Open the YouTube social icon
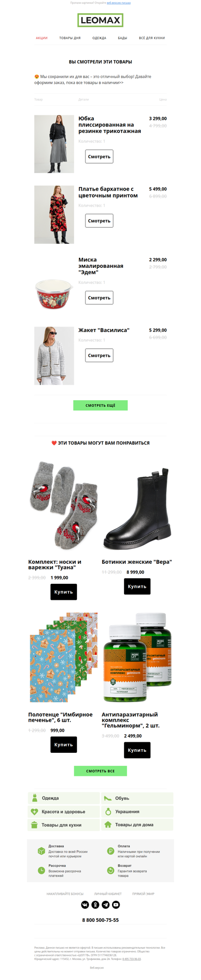Image resolution: width=201 pixels, height=980 pixels. coord(116,904)
